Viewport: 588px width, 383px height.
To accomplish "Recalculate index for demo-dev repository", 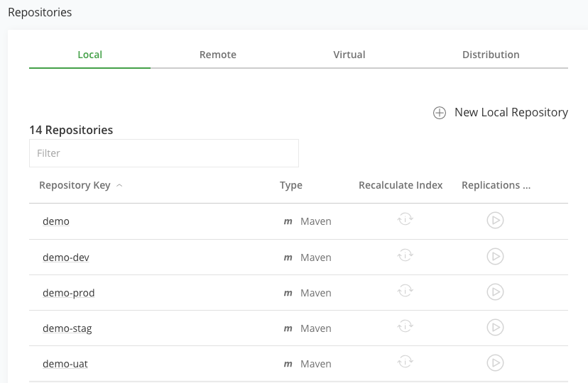I will click(x=405, y=255).
